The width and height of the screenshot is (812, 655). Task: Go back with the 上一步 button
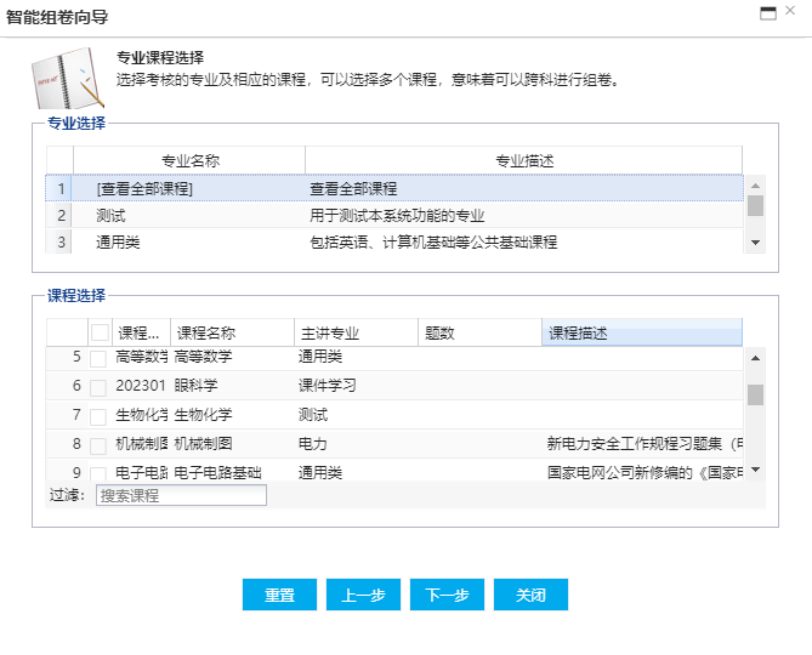click(363, 595)
